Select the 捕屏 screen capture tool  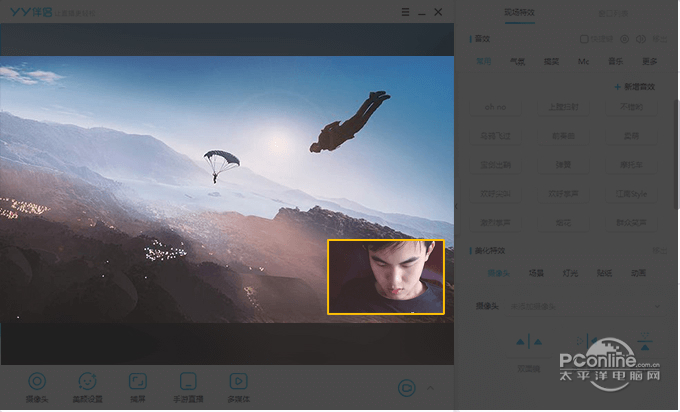[138, 387]
